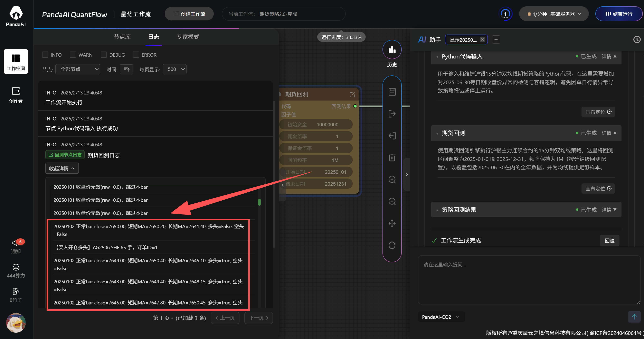Switch to the 节点库 tab

(122, 37)
